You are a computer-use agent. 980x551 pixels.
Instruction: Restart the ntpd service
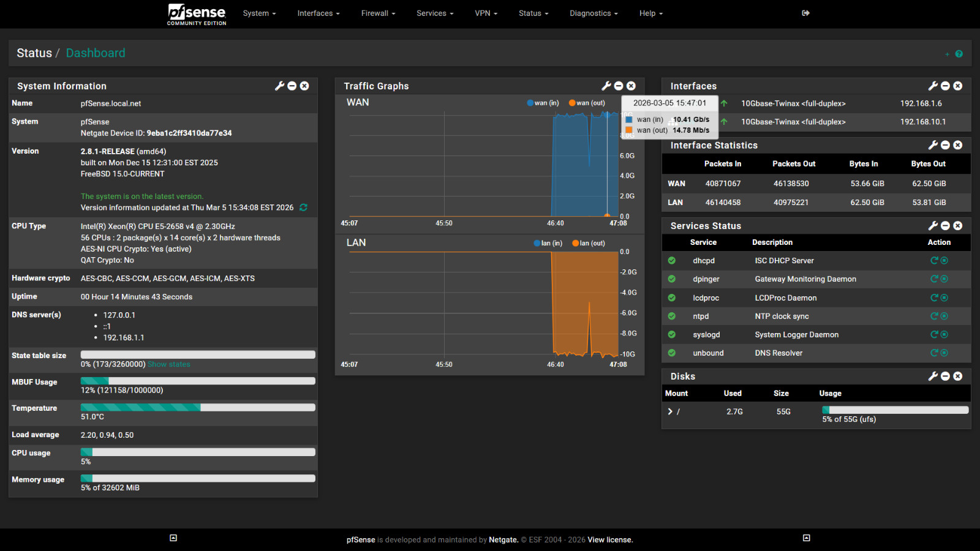934,317
